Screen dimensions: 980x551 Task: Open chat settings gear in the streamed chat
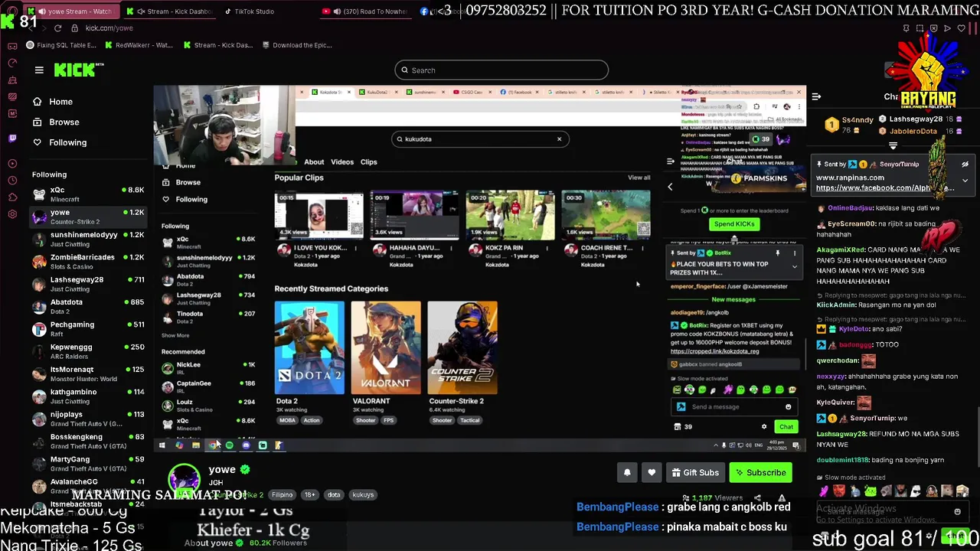763,426
